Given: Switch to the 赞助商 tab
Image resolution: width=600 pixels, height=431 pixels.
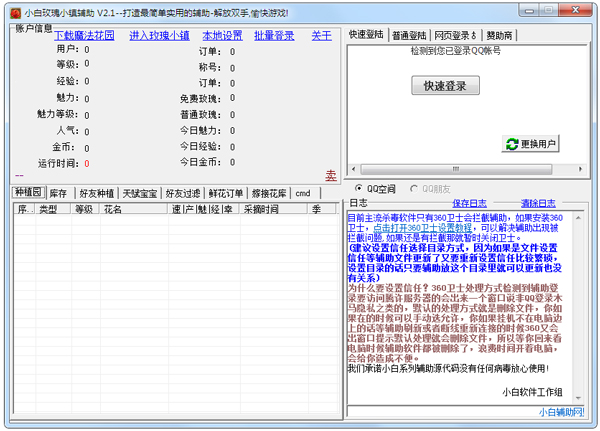Looking at the screenshot, I should tap(499, 36).
